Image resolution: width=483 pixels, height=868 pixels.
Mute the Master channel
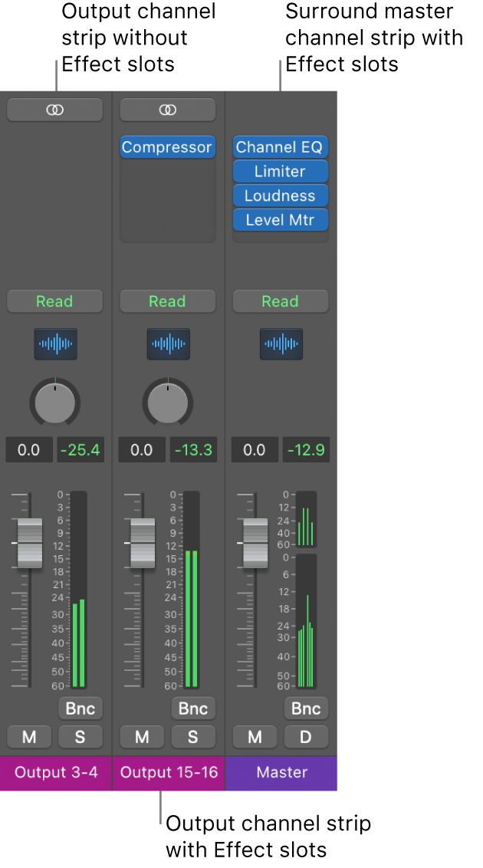(255, 737)
